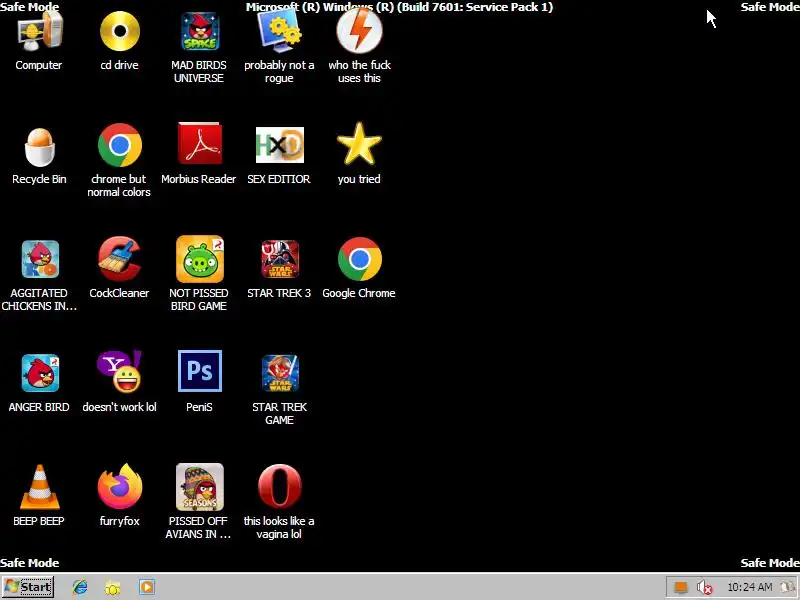This screenshot has height=600, width=800.
Task: Select PISSED OFF AVIANS IN ... Seasons icon
Action: pyautogui.click(x=199, y=487)
